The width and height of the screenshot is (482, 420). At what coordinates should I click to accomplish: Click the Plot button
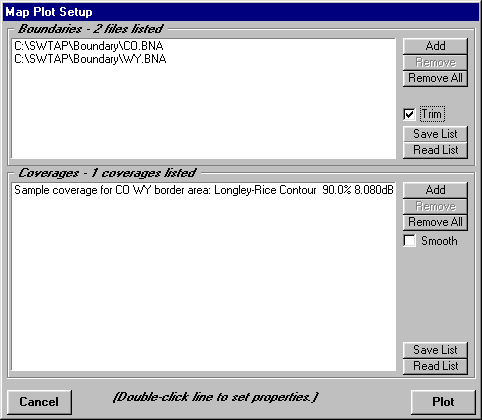pyautogui.click(x=443, y=402)
